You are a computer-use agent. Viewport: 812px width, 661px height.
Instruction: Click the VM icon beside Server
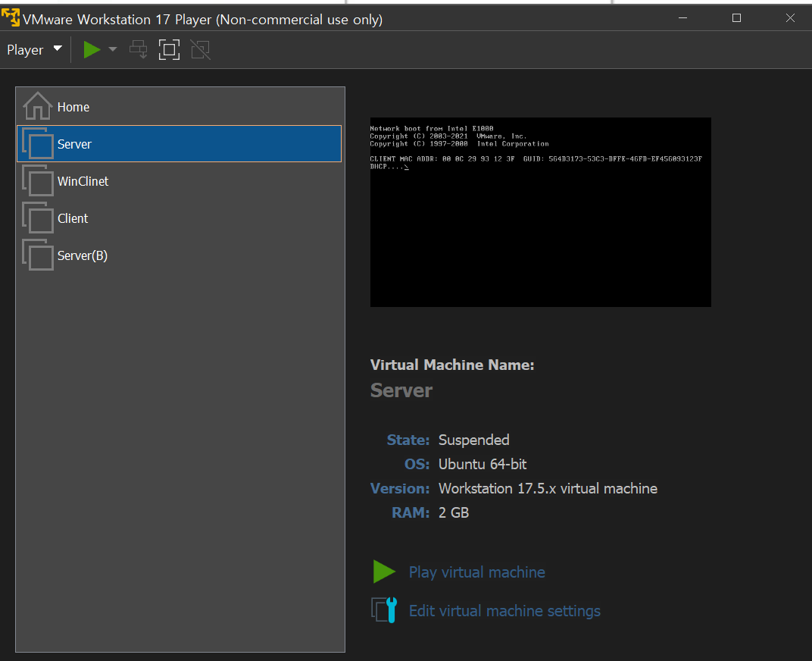(x=38, y=143)
